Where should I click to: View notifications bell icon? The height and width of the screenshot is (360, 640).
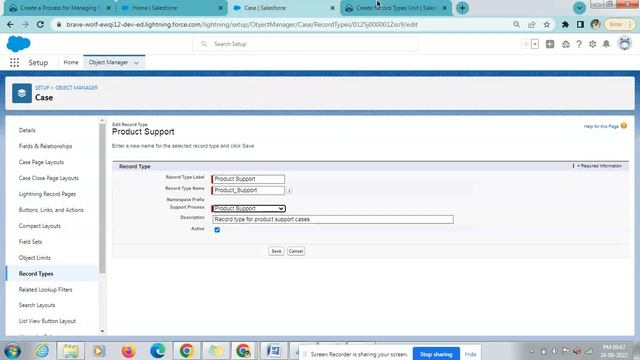(606, 44)
